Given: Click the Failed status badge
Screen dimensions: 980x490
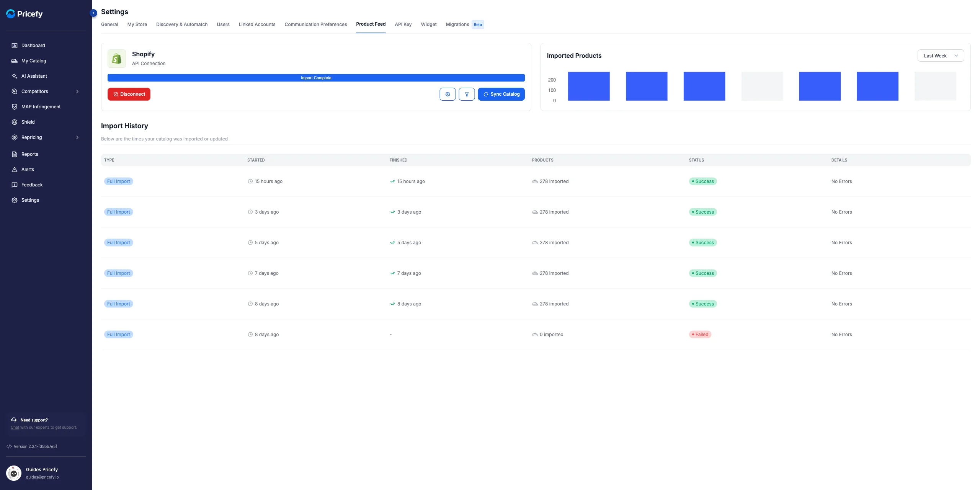Looking at the screenshot, I should point(700,335).
